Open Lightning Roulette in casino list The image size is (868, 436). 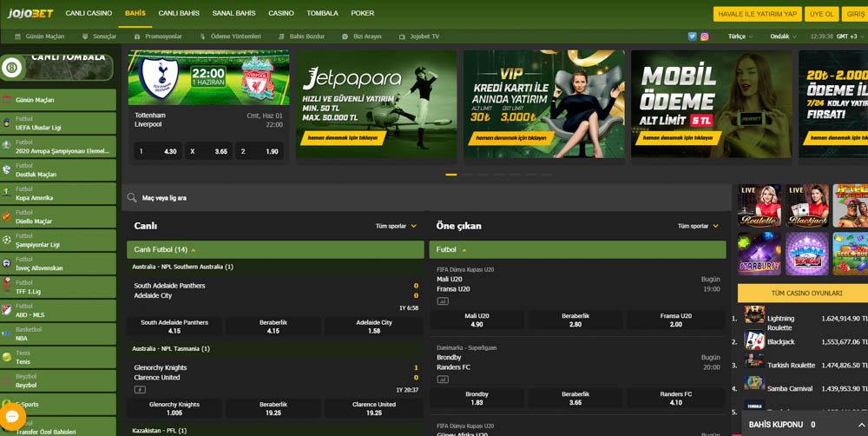click(780, 323)
